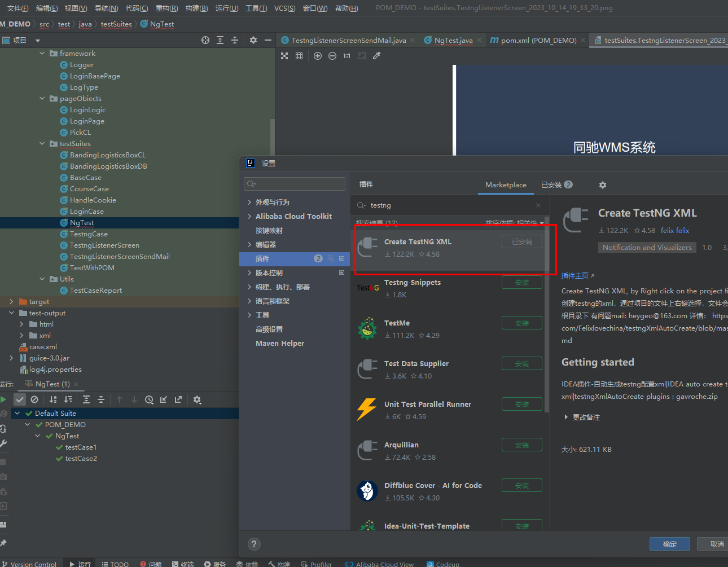Image resolution: width=728 pixels, height=567 pixels.
Task: Install TestMe plugin
Action: (x=522, y=323)
